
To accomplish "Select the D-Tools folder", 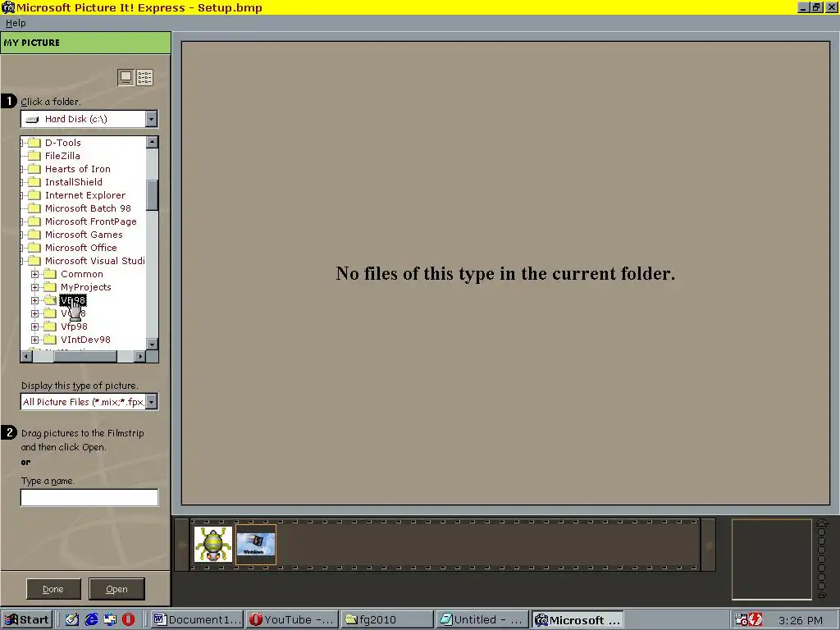I will tap(62, 143).
